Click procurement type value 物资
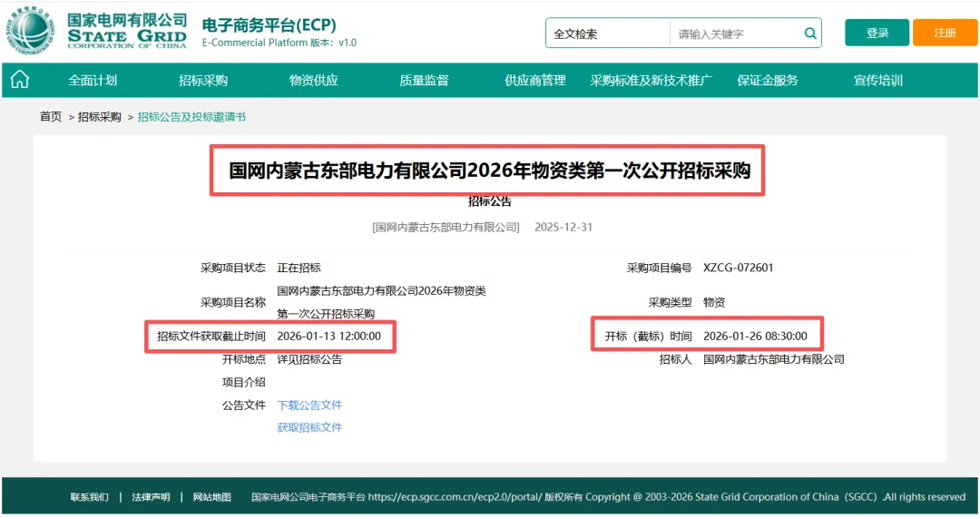The width and height of the screenshot is (980, 518). pos(714,302)
